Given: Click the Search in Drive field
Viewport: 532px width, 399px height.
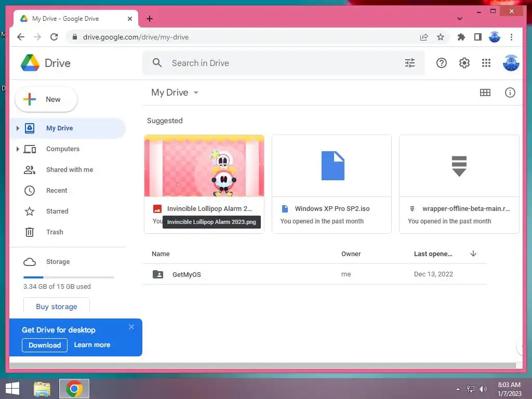Looking at the screenshot, I should 283,63.
